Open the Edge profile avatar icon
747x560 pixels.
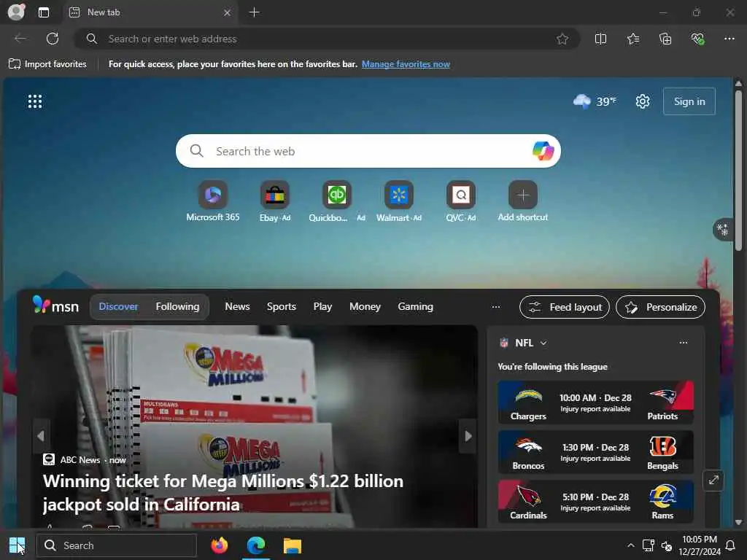pos(16,12)
